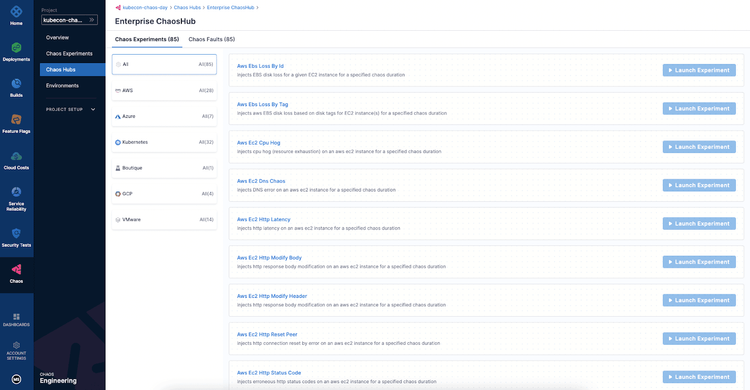Viewport: 750px width, 390px height.
Task: Switch to Chaos Faults (85) tab
Action: pos(212,39)
